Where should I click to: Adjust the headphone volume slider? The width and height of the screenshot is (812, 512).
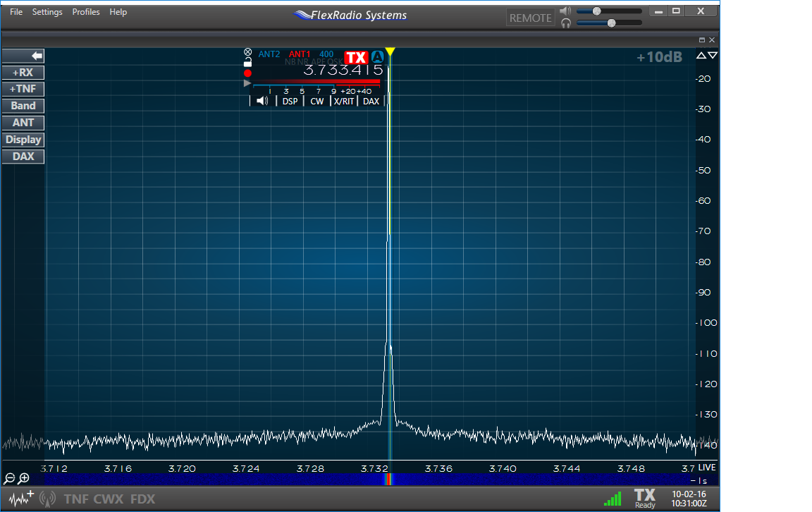click(x=609, y=23)
